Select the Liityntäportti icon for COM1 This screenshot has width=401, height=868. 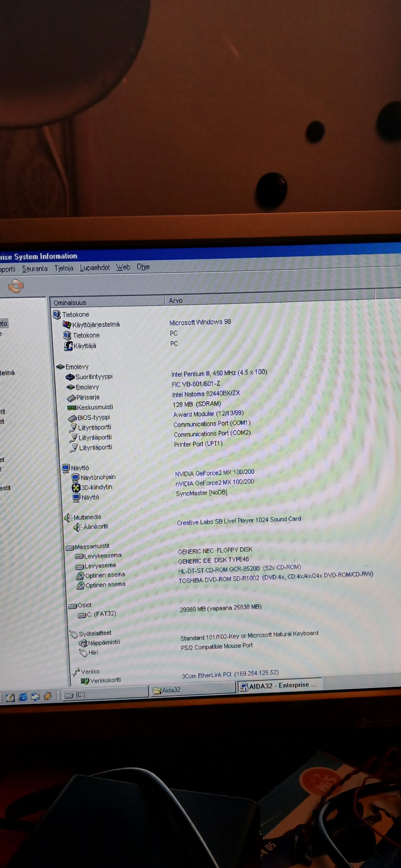(x=73, y=428)
